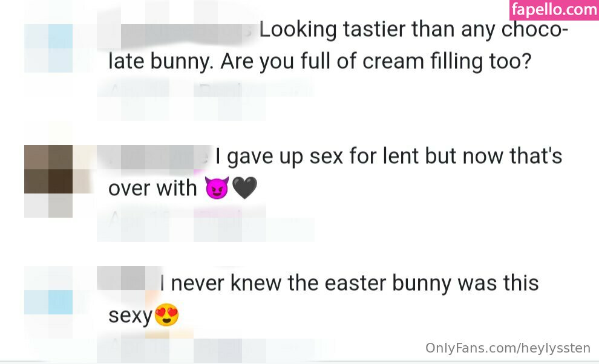Click blurred reply row under second comment
Image resolution: width=599 pixels, height=364 pixels.
(206, 220)
